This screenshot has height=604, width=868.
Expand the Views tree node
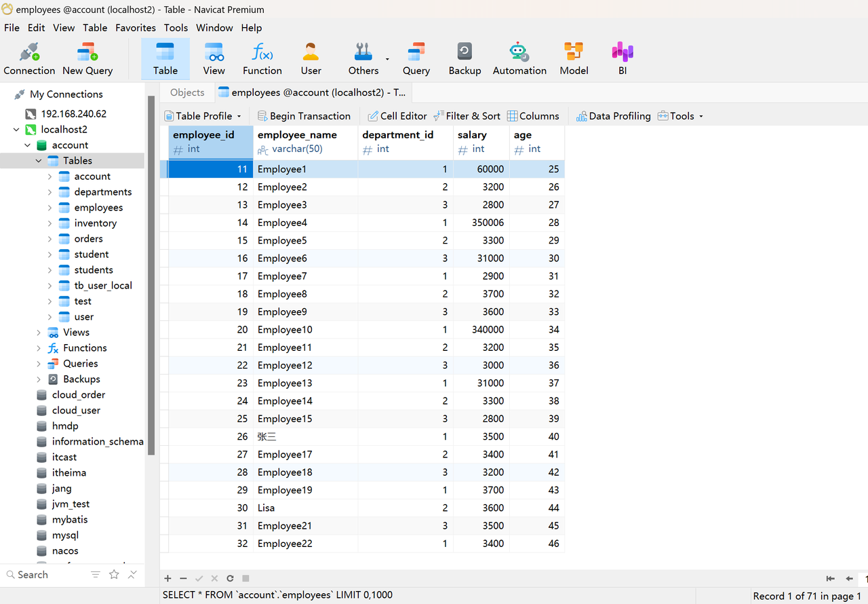39,333
